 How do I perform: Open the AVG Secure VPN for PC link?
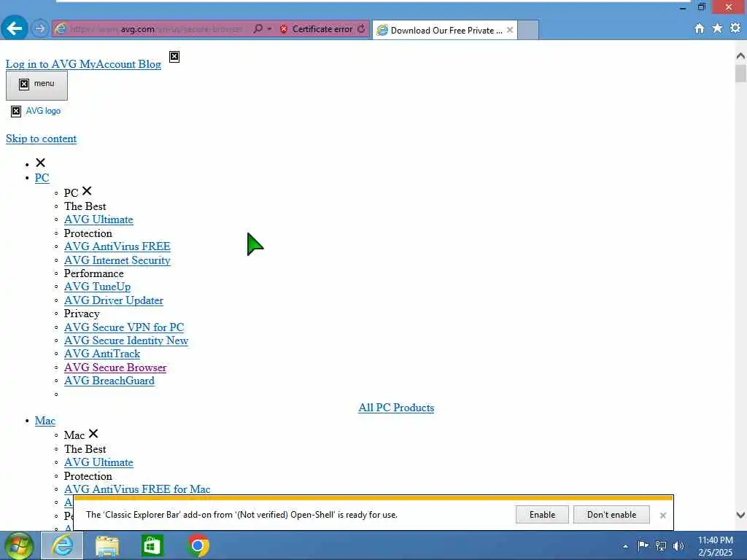click(x=124, y=327)
